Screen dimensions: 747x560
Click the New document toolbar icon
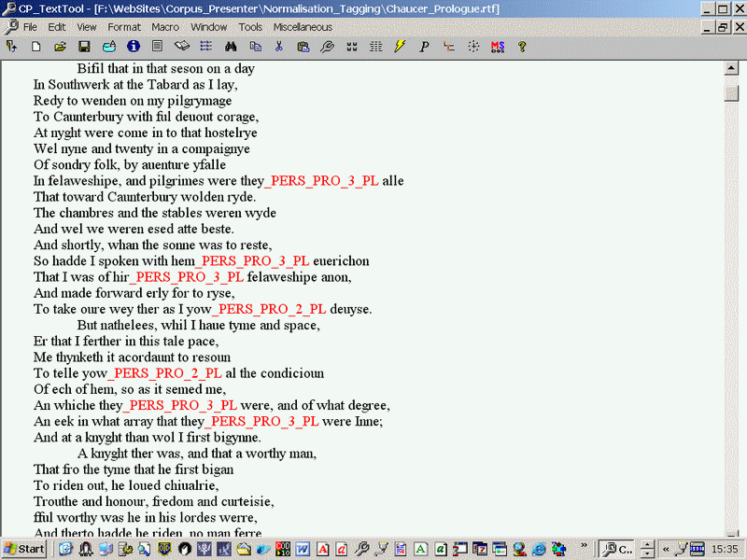36,46
